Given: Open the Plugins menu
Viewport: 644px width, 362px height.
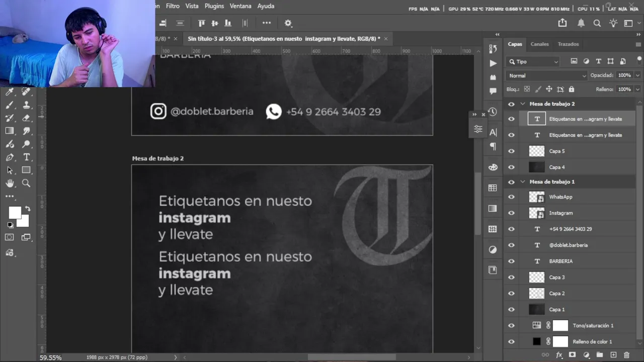Looking at the screenshot, I should click(x=214, y=6).
